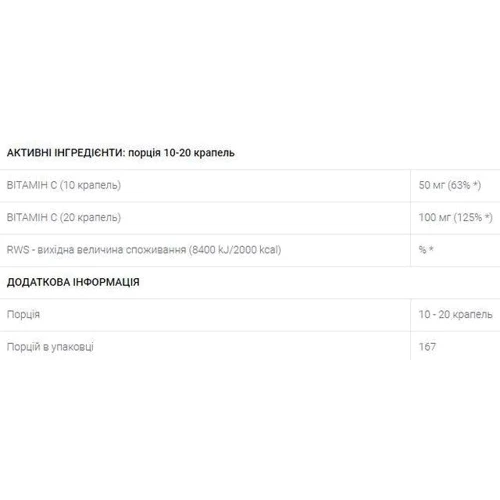The height and width of the screenshot is (500, 500).
Task: Click the '100 мг (125% *)' value cell
Action: tap(455, 217)
